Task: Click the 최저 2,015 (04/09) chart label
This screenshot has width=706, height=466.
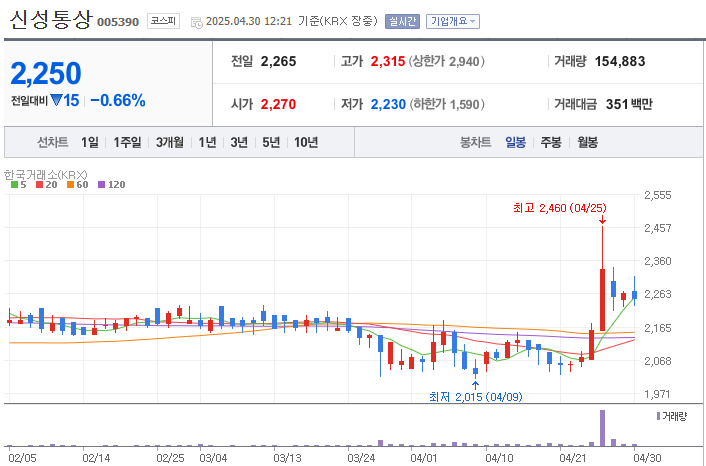Action: tap(475, 397)
